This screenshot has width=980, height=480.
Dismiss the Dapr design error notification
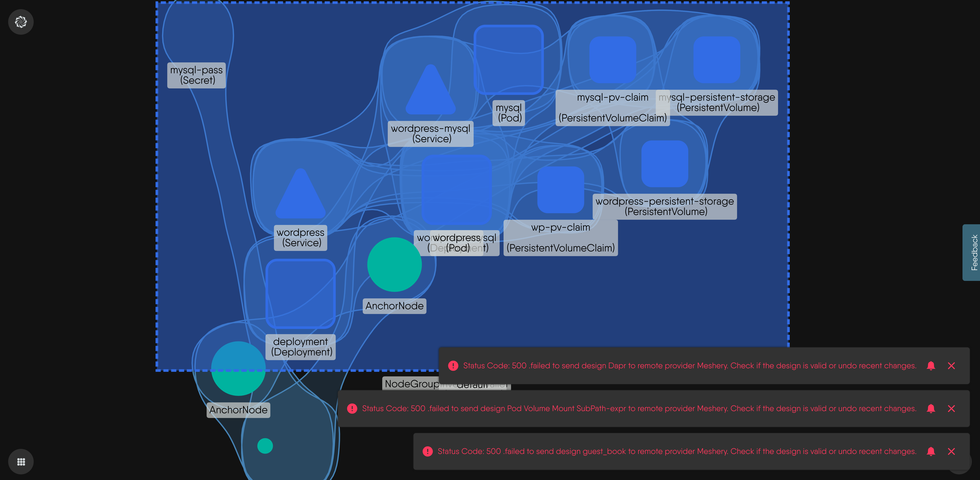(951, 366)
